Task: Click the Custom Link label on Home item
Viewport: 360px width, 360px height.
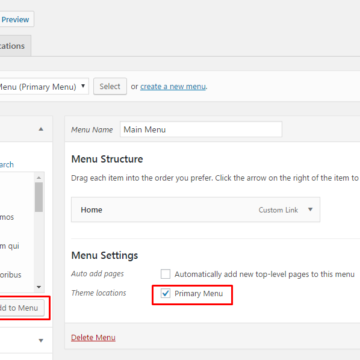Action: [278, 210]
